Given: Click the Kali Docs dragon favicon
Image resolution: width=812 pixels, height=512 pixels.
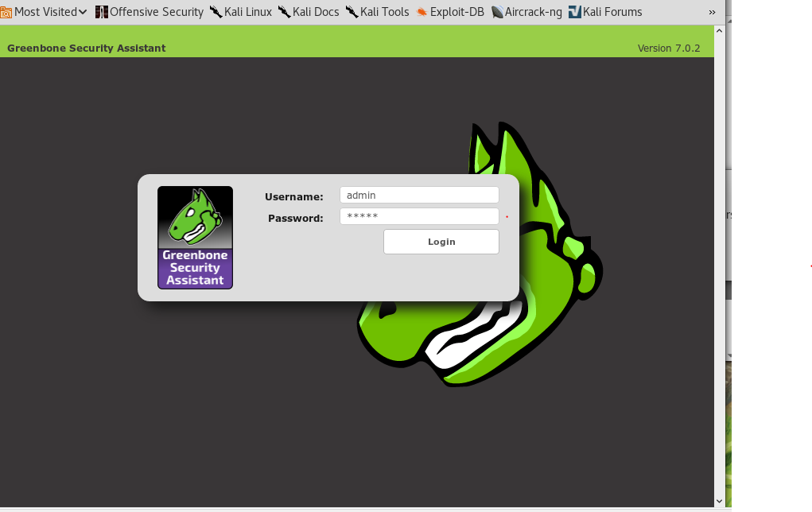Looking at the screenshot, I should [x=284, y=11].
